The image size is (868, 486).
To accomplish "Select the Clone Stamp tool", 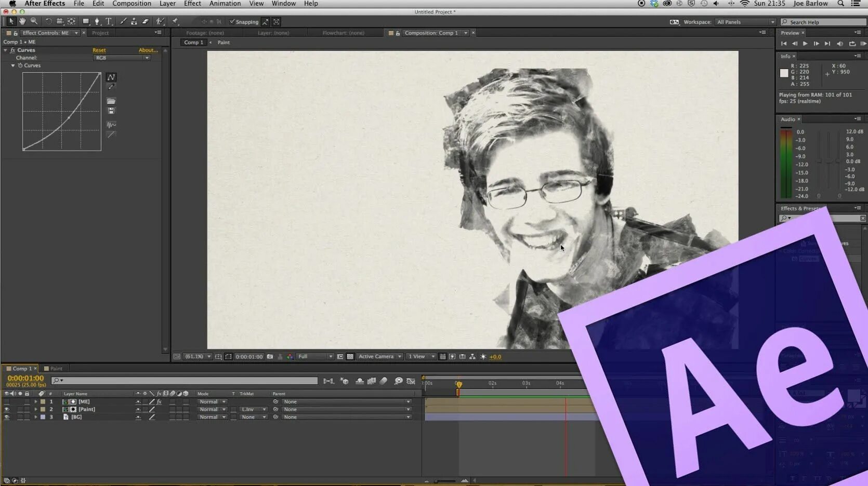I will tap(134, 21).
